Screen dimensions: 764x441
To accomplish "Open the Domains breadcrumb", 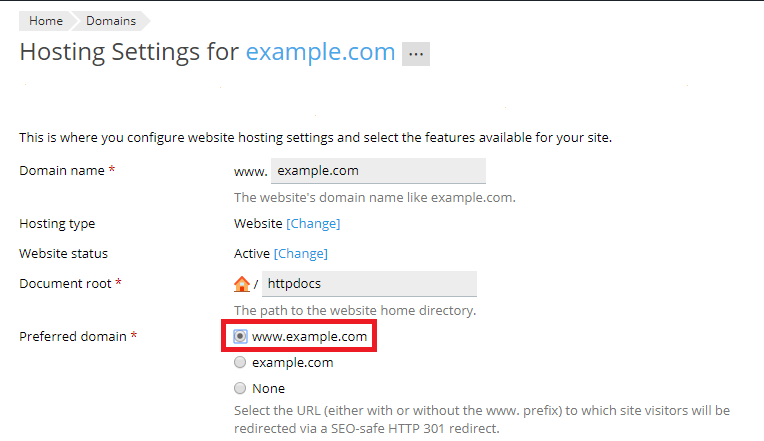I will click(110, 21).
